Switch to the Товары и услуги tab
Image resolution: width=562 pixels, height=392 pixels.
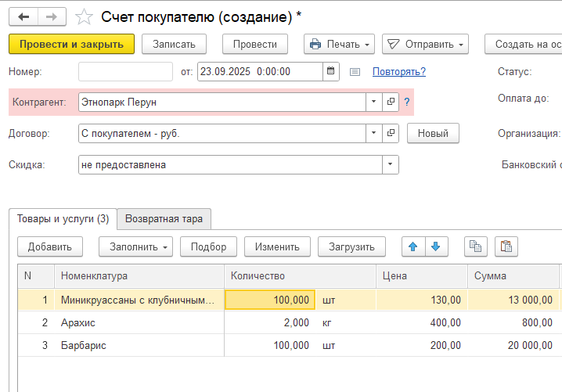tap(63, 218)
